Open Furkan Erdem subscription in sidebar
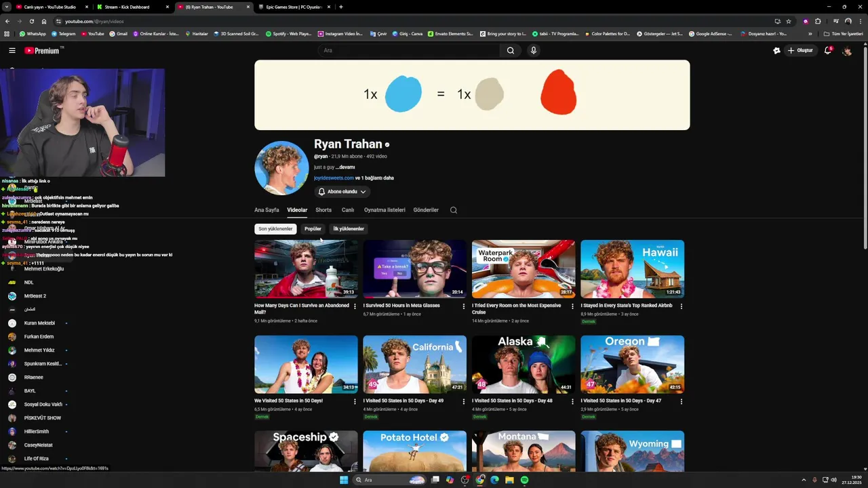Viewport: 868px width, 488px height. point(39,337)
